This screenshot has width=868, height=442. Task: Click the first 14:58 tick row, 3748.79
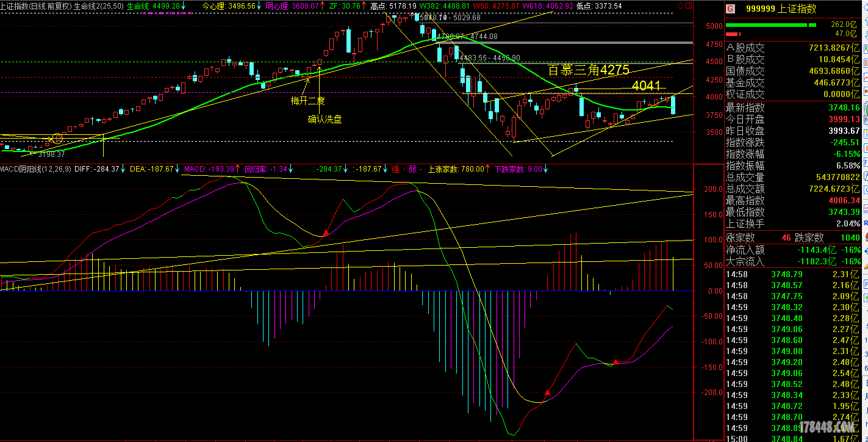point(793,274)
